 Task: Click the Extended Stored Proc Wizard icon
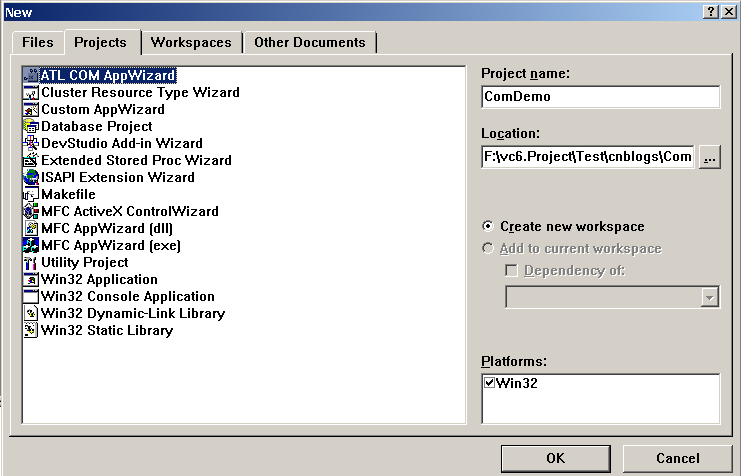[x=31, y=160]
